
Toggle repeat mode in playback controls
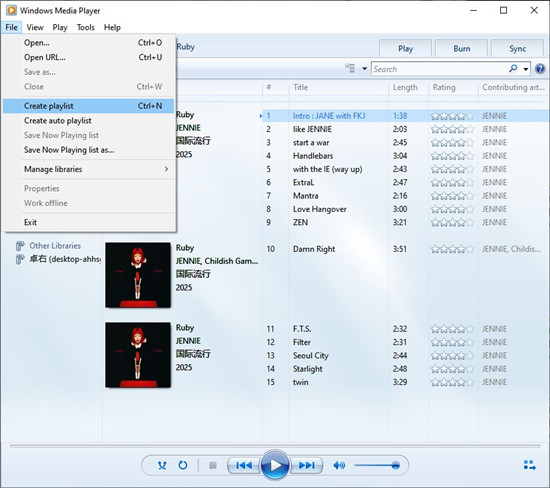(183, 466)
